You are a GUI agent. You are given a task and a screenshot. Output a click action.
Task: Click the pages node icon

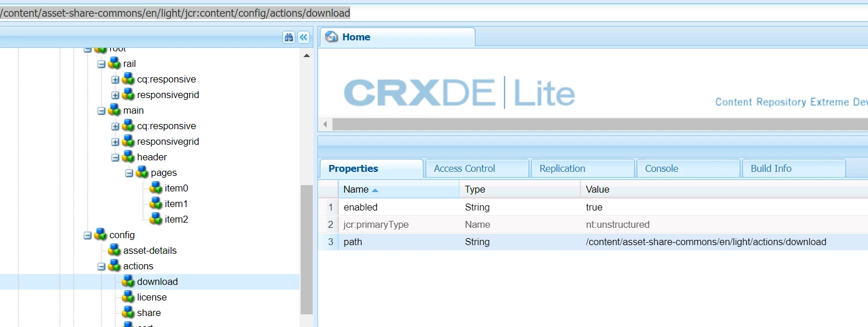pyautogui.click(x=142, y=172)
